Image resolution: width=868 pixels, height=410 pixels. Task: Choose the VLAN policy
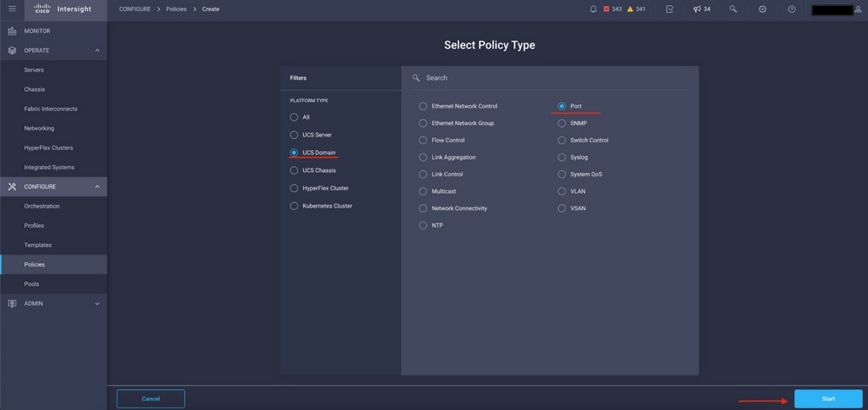(562, 191)
